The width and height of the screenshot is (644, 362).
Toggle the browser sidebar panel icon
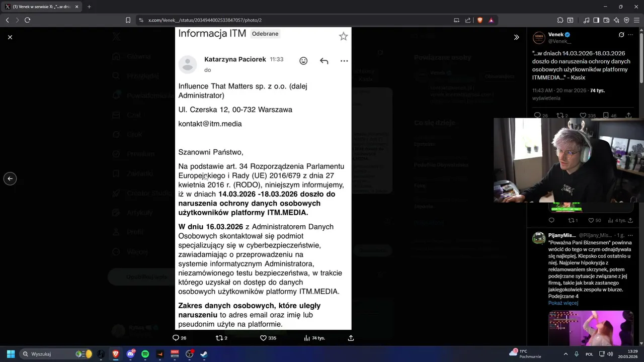pyautogui.click(x=596, y=20)
